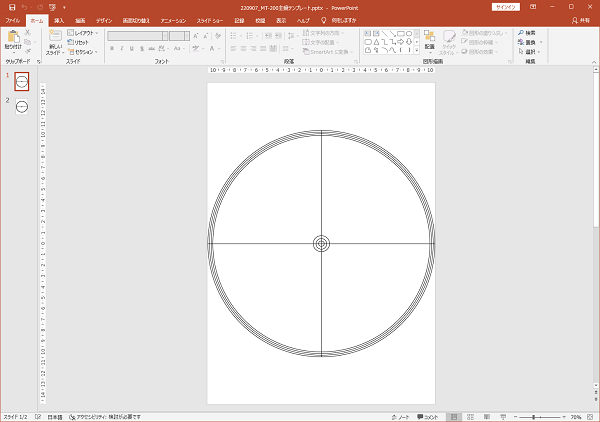Click the 何をしますか search box
Viewport: 600px width, 422px height.
(339, 21)
